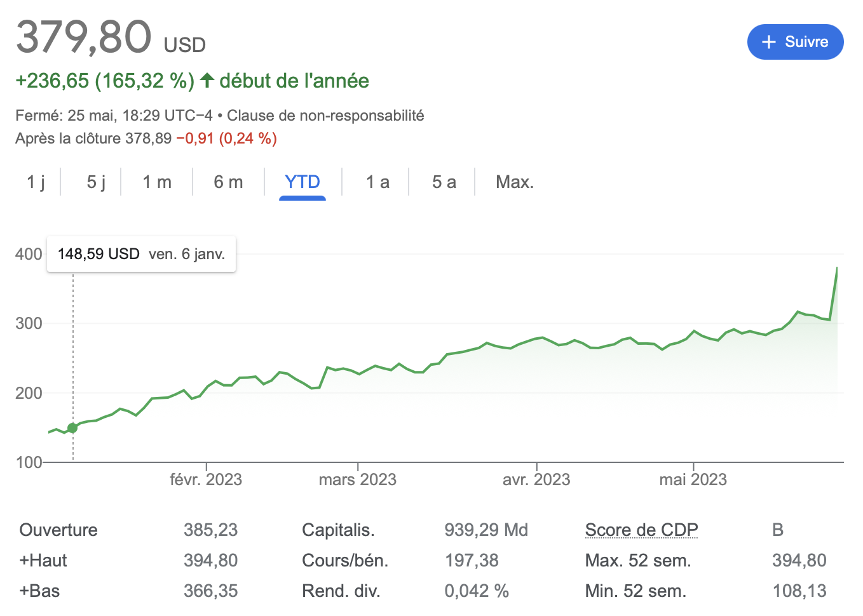Click the green upward arrow icon

pos(207,81)
